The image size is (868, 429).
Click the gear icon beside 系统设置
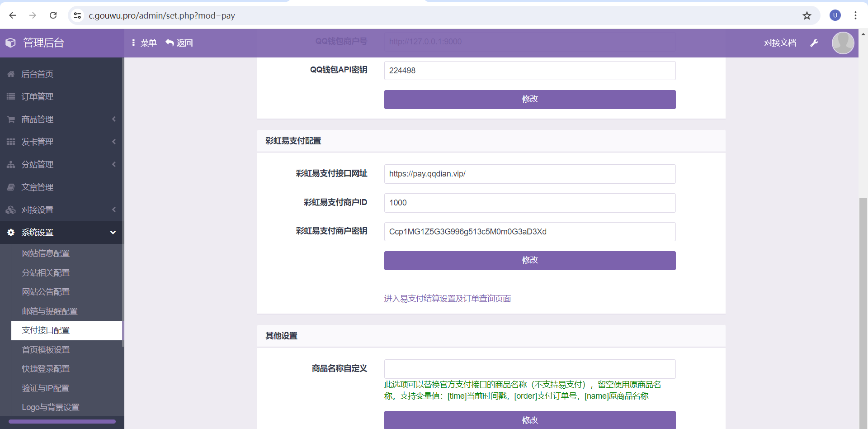[11, 232]
